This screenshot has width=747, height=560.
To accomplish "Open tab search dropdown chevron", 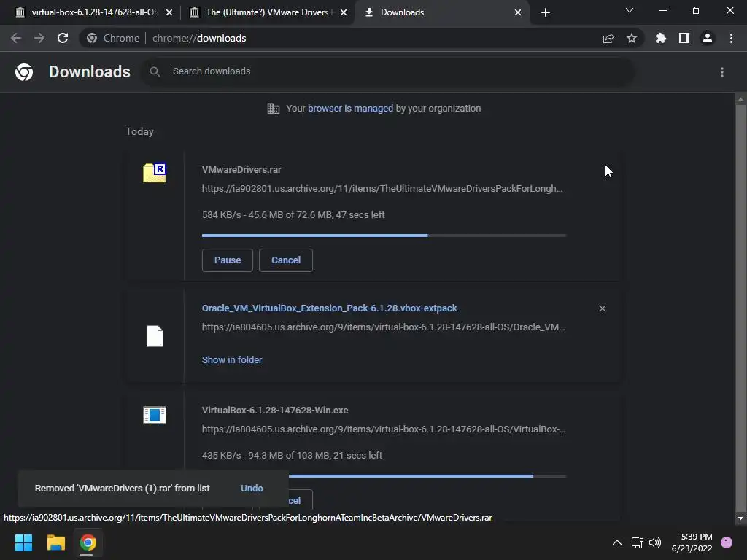I will coord(630,10).
